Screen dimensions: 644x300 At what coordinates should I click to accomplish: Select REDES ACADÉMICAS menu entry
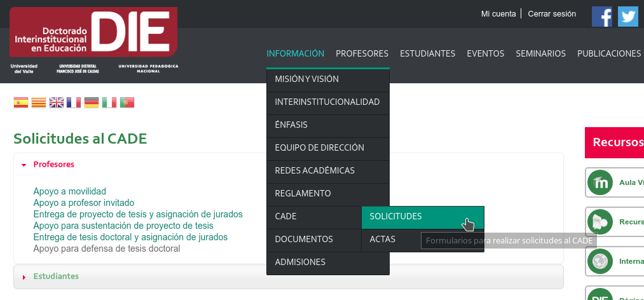pos(328,171)
